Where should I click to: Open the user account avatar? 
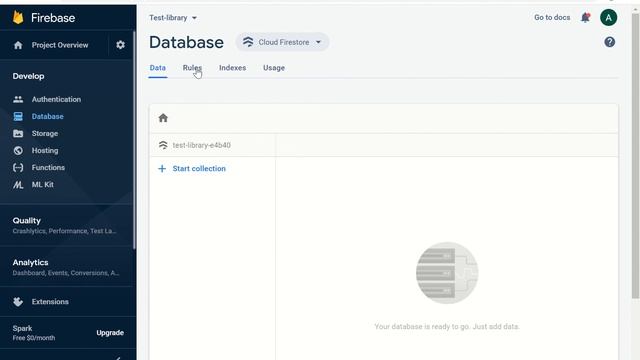pos(608,18)
